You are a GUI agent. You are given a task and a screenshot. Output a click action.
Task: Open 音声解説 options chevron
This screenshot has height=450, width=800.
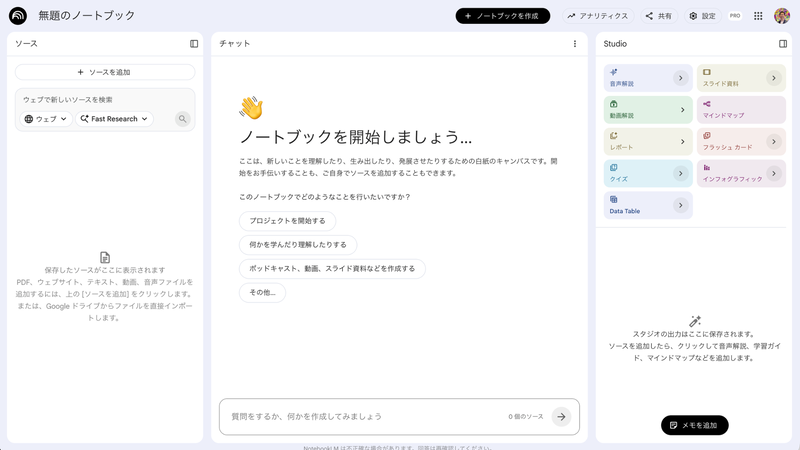pos(681,78)
